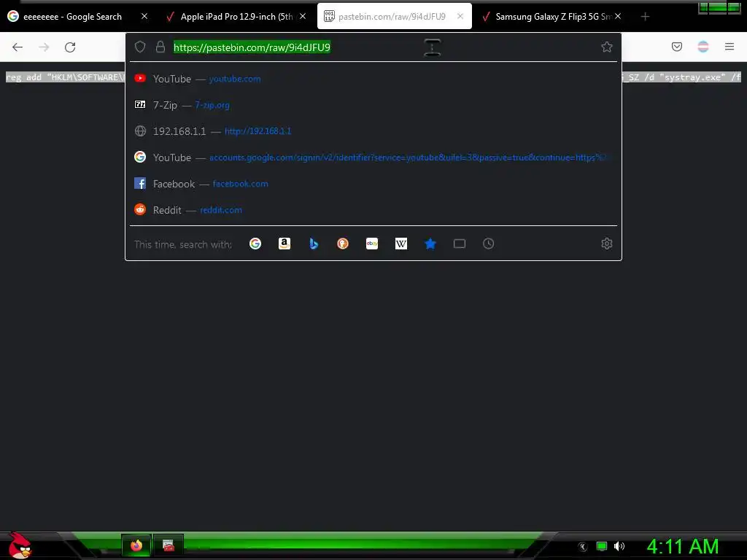This screenshot has height=560, width=747.
Task: Search in Bookmarks via star icon
Action: point(430,244)
